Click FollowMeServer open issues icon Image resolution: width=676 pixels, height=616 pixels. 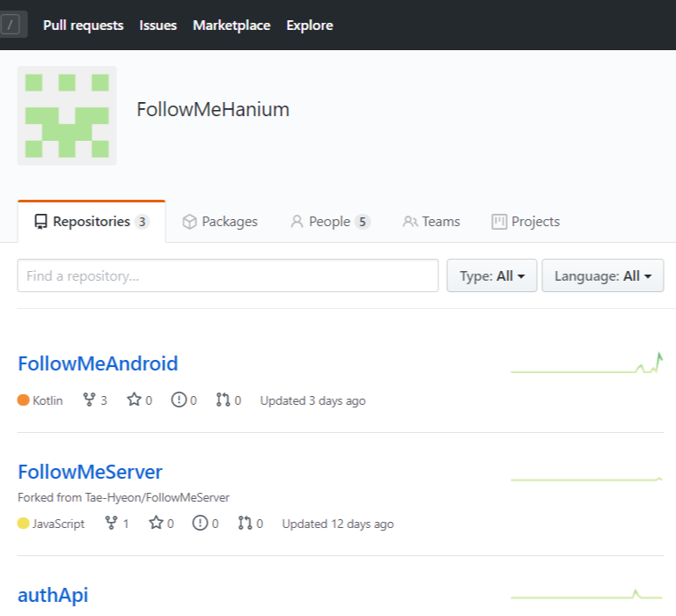[200, 523]
